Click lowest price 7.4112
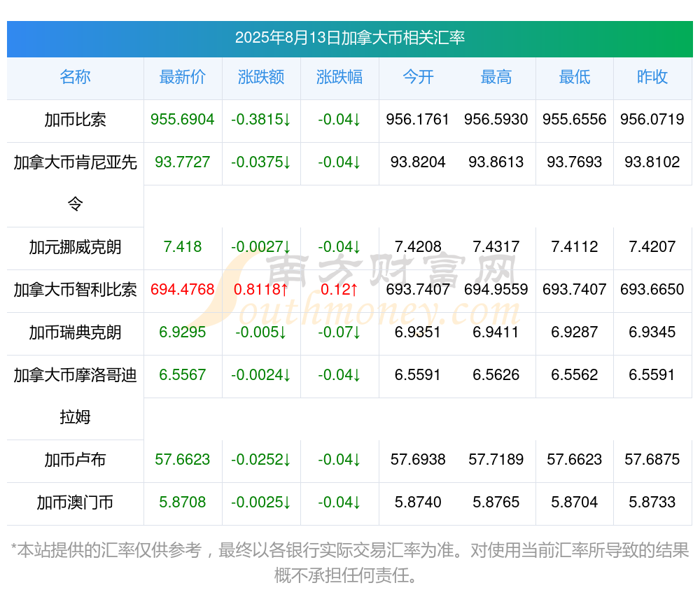This screenshot has height=597, width=700. pyautogui.click(x=575, y=247)
